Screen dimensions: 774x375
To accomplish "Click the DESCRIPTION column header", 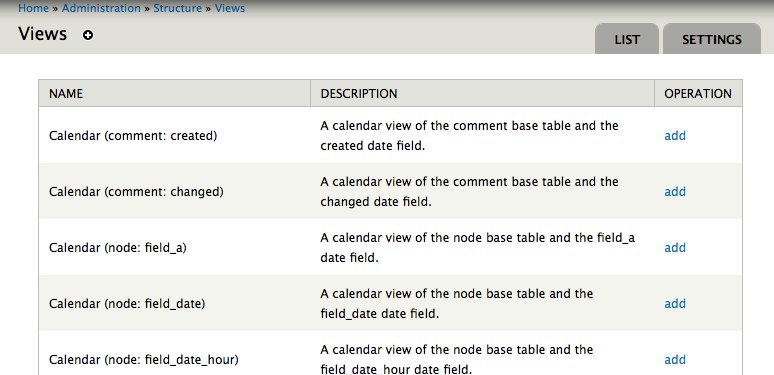I will coord(482,93).
